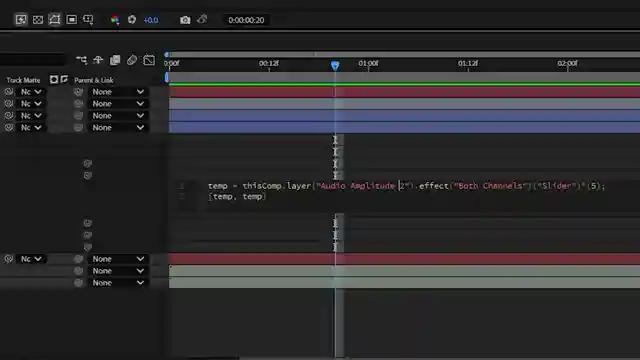Viewport: 640px width, 360px height.
Task: Take a snapshot with camera icon
Action: click(x=185, y=20)
